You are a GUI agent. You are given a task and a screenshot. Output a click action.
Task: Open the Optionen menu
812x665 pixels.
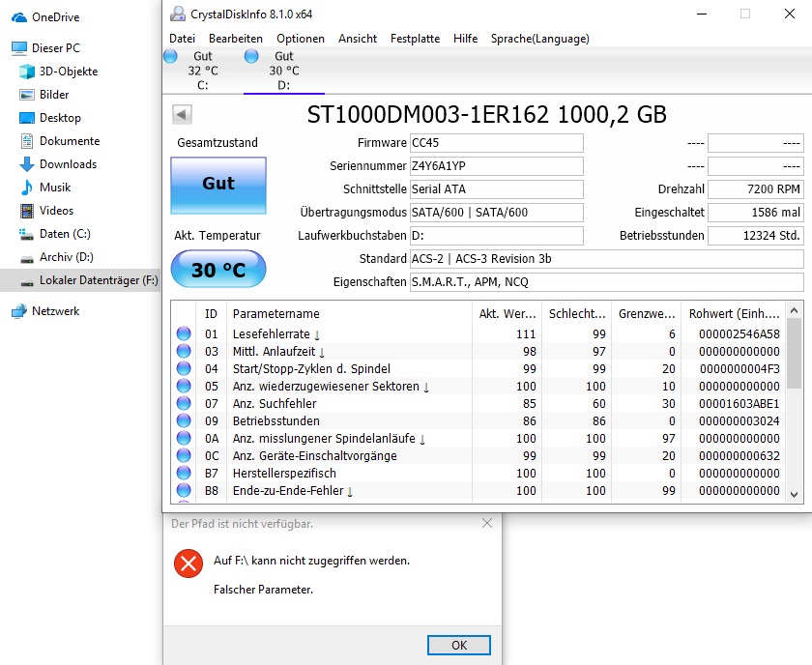tap(301, 39)
